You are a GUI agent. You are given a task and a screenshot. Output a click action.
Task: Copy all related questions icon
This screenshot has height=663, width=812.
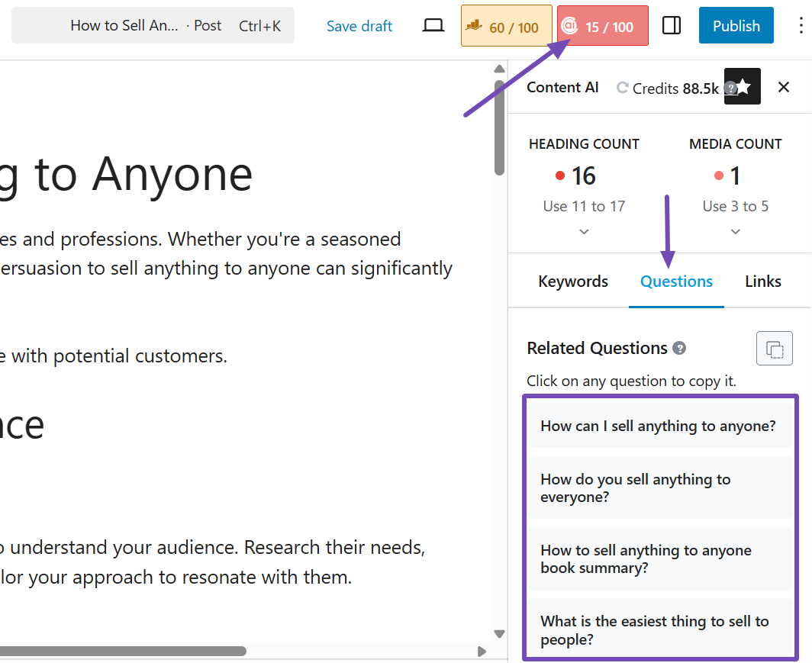pyautogui.click(x=774, y=349)
